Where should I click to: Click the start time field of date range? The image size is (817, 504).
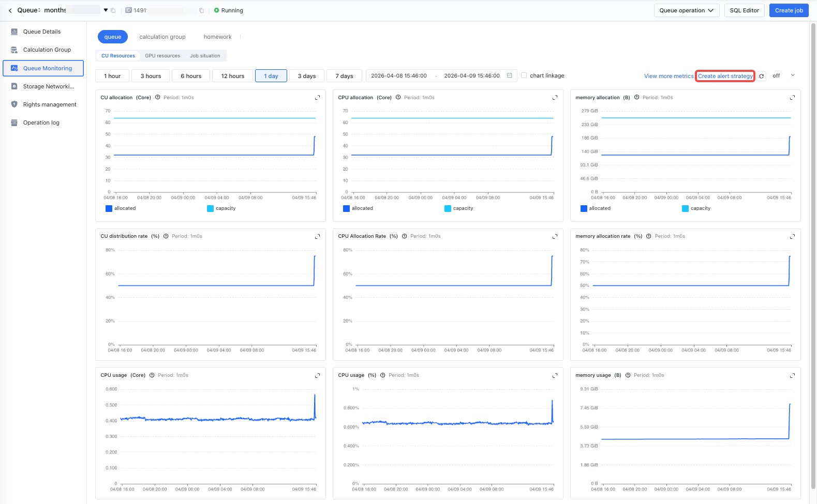[399, 75]
